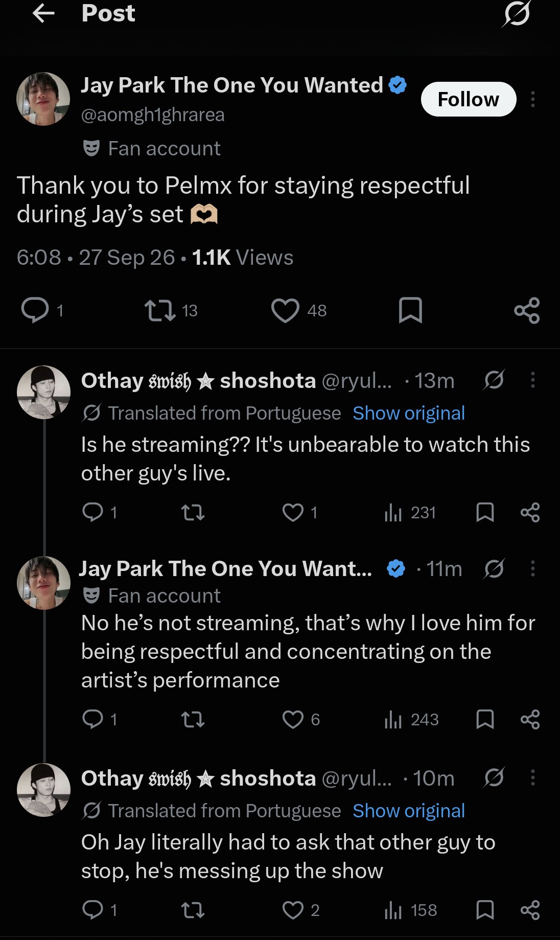Show original Portuguese of the 13m reply
This screenshot has width=560, height=940.
click(x=409, y=413)
